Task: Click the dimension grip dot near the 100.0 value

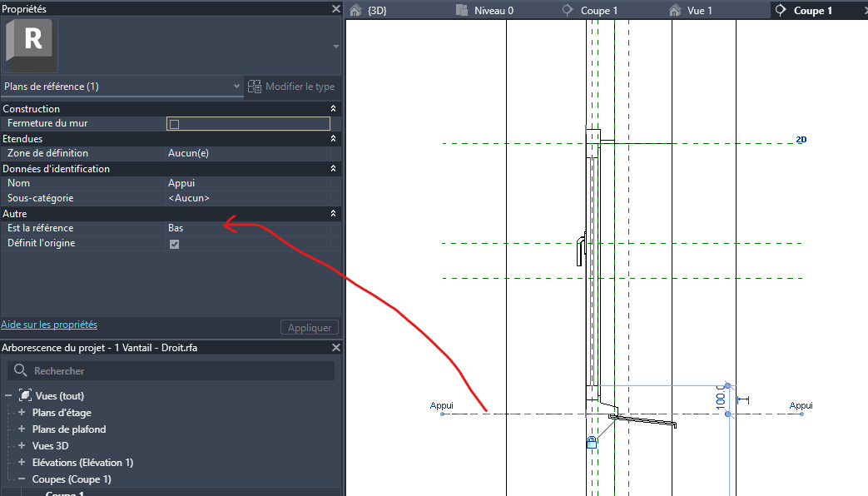Action: click(728, 385)
